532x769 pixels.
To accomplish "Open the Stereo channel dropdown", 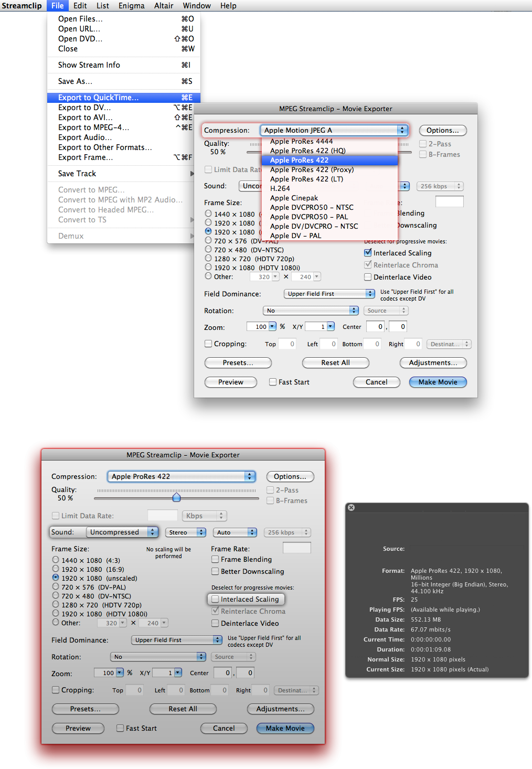I will (x=186, y=532).
